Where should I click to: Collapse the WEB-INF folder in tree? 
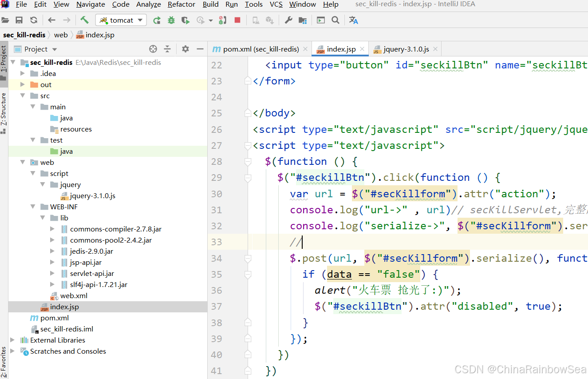[x=33, y=207]
